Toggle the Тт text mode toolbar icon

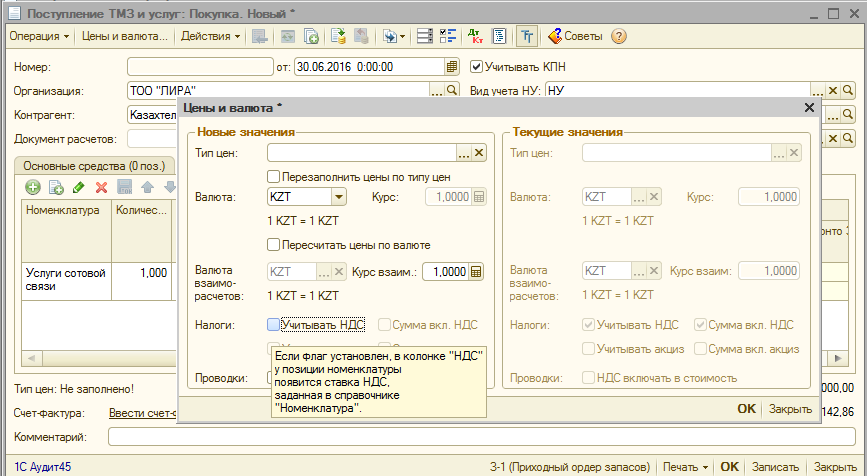coord(526,36)
